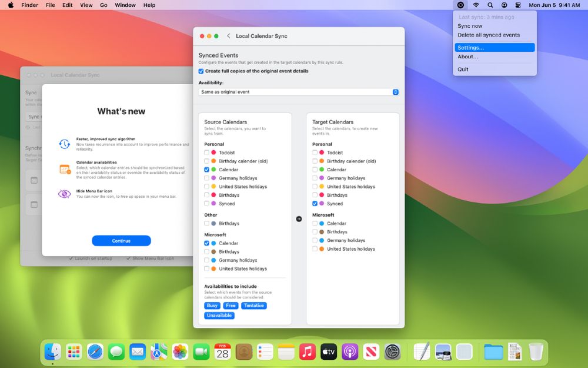This screenshot has width=588, height=368.
Task: Toggle Launch on startup in background window
Action: click(91, 258)
